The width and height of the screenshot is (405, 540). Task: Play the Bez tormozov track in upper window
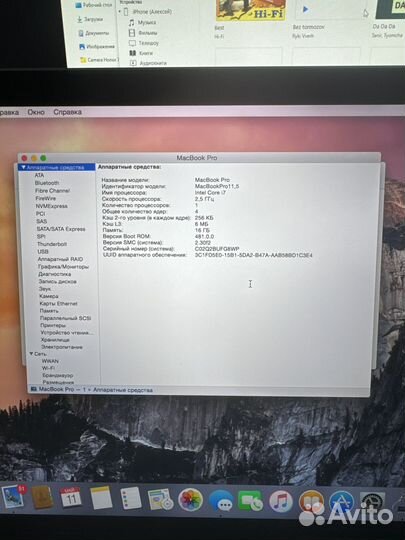[305, 9]
